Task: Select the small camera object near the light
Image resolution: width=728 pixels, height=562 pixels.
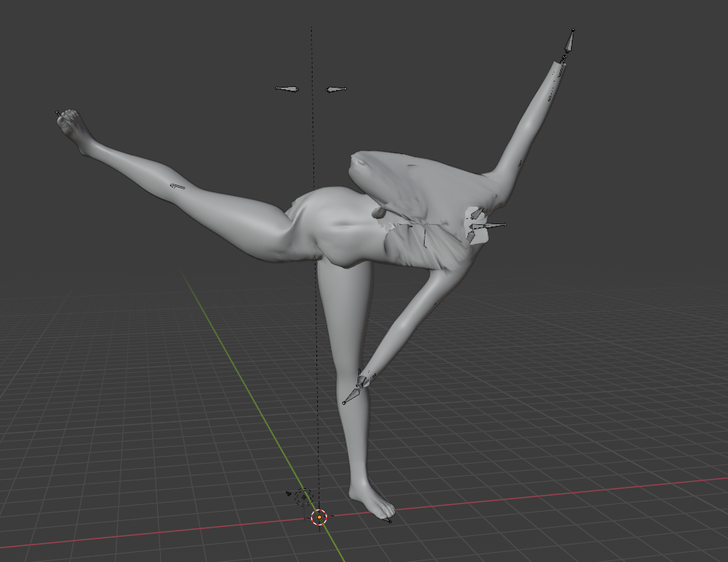Action: [x=289, y=493]
